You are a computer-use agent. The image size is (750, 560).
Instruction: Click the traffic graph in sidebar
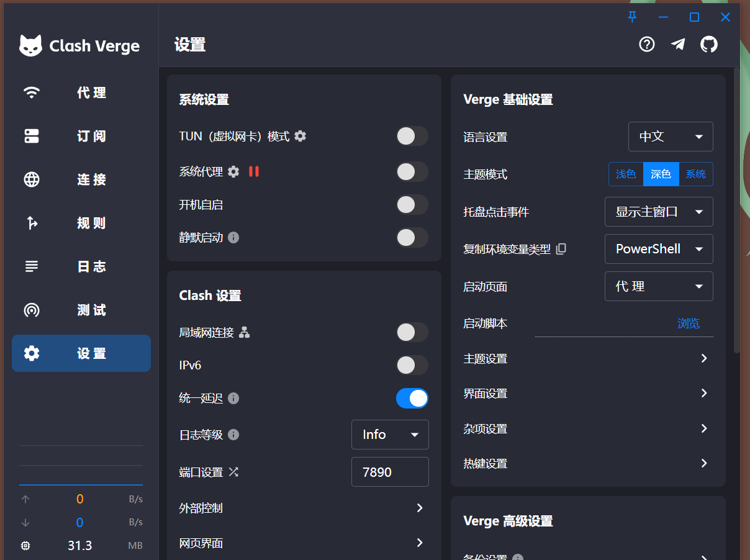pos(81,465)
